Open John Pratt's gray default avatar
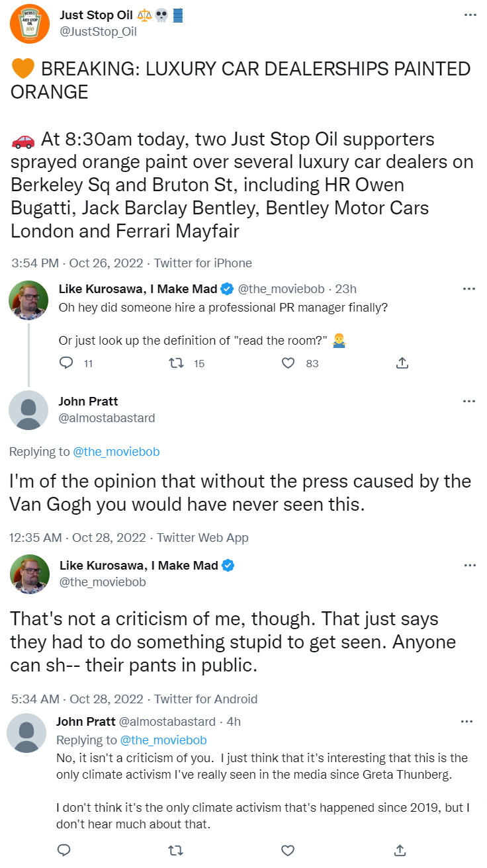This screenshot has width=487, height=868. (x=28, y=410)
